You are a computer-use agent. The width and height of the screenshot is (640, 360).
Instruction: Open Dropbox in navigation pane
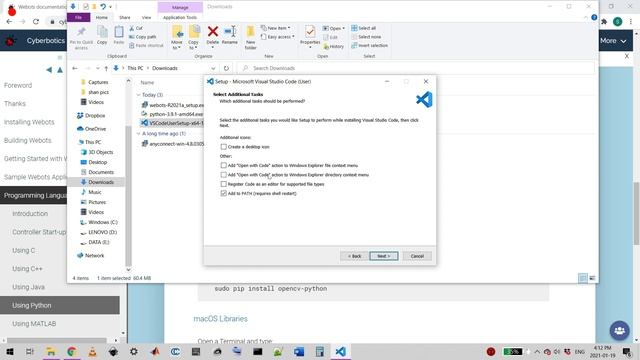click(91, 116)
